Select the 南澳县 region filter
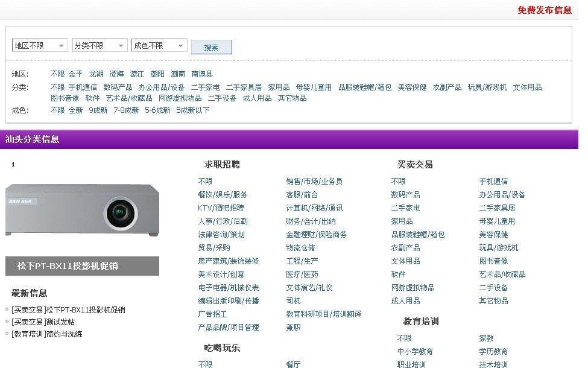The image size is (588, 368). pyautogui.click(x=202, y=74)
